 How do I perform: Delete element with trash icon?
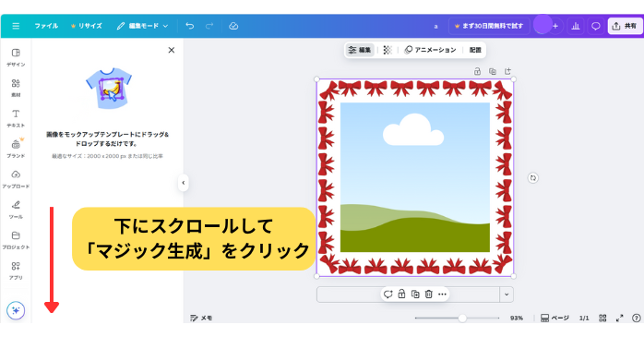pos(429,294)
